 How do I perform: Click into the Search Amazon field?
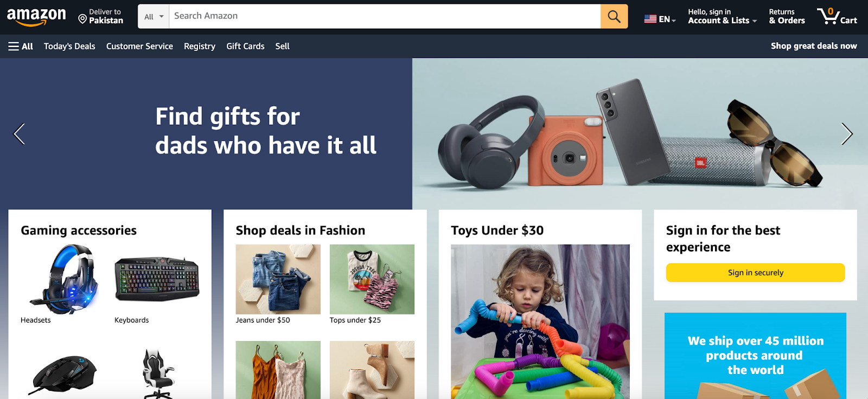(385, 16)
